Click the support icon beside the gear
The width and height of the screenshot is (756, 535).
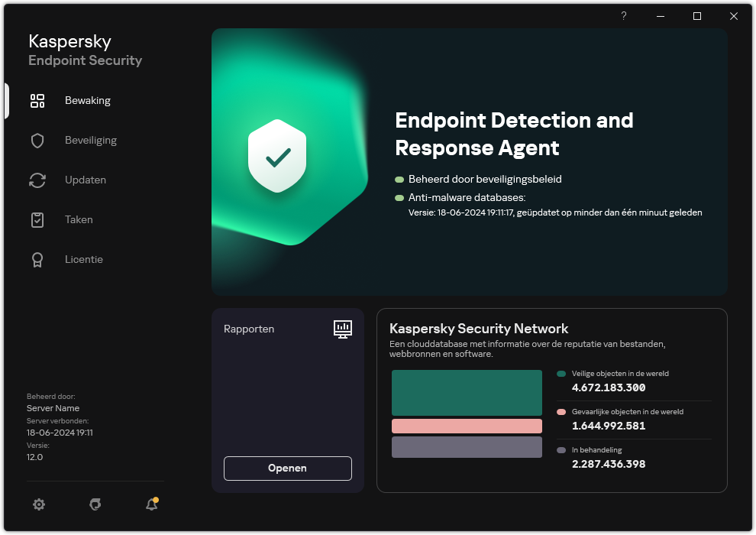[x=95, y=504]
